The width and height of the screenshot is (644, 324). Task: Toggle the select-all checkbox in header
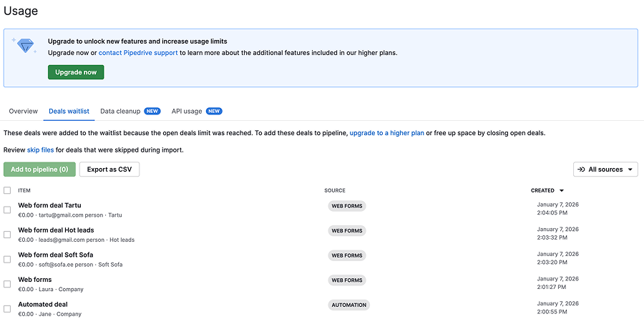(x=7, y=190)
